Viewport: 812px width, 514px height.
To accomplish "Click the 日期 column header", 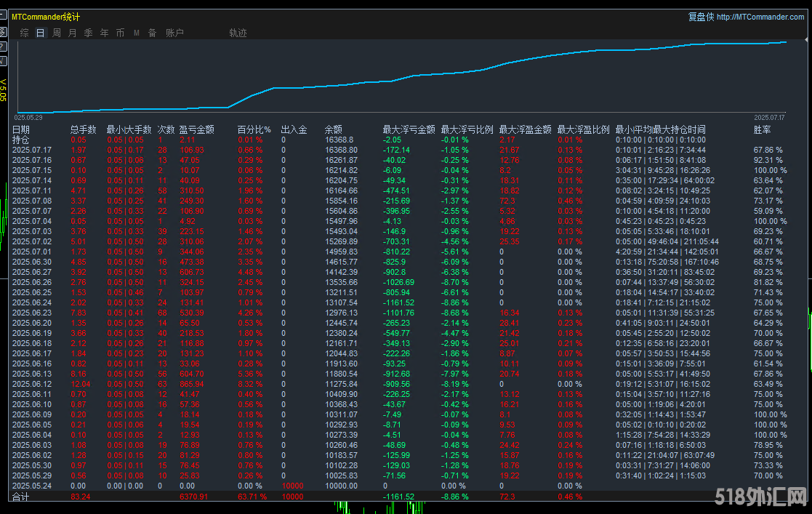I will [21, 129].
